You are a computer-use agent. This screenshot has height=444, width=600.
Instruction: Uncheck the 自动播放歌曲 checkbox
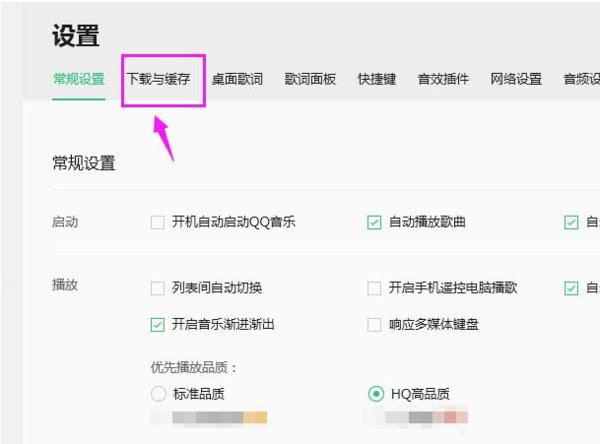coord(374,222)
